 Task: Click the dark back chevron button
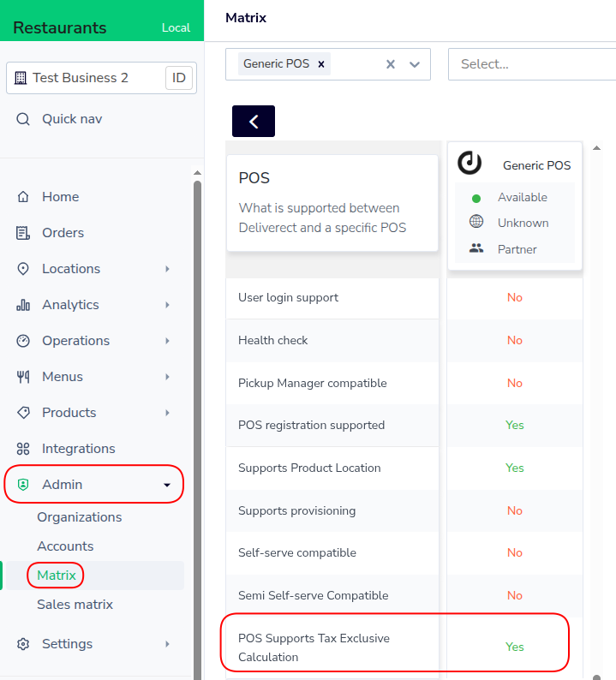click(254, 121)
